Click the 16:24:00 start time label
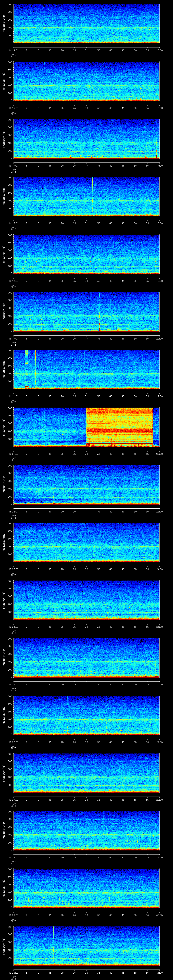This screenshot has width=173, height=980. [13, 627]
